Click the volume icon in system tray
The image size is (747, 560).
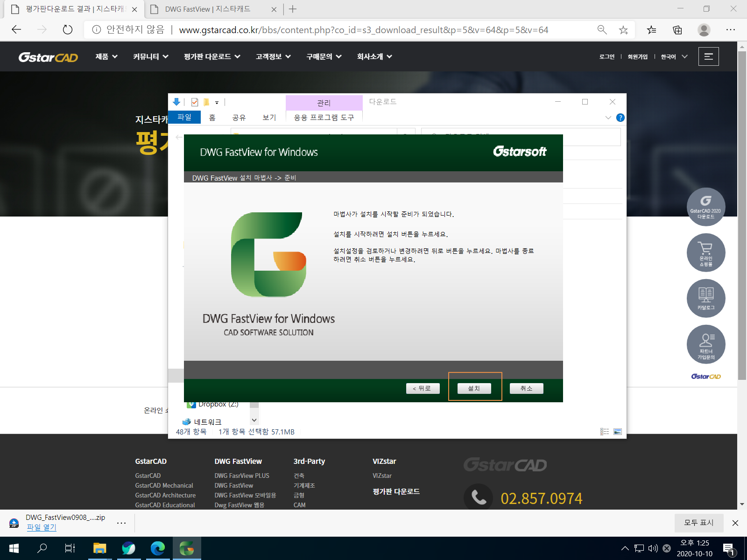[x=653, y=548]
